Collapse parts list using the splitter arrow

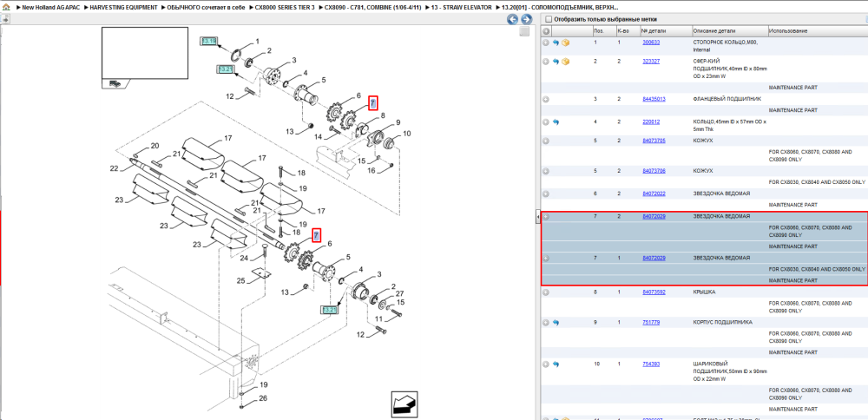tap(537, 218)
